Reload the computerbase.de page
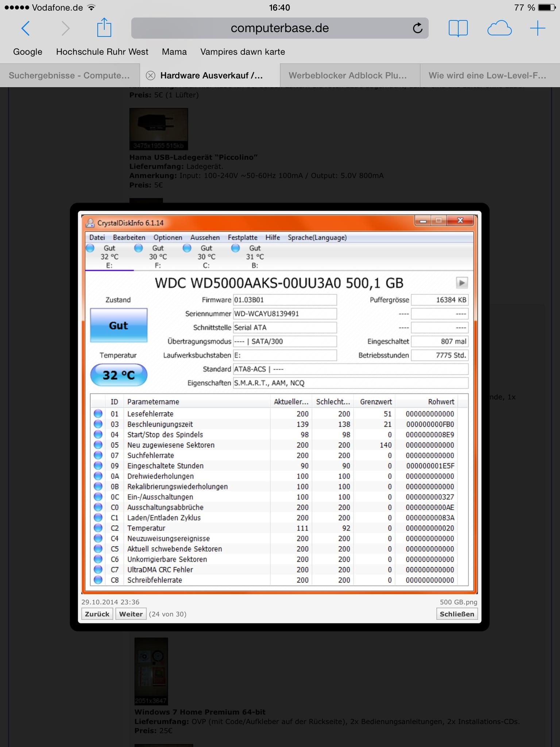 [x=417, y=28]
